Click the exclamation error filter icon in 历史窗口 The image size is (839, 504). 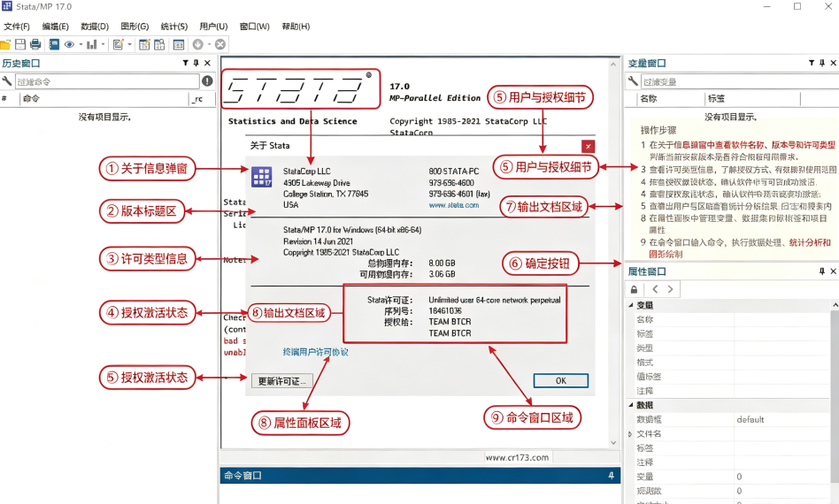207,81
